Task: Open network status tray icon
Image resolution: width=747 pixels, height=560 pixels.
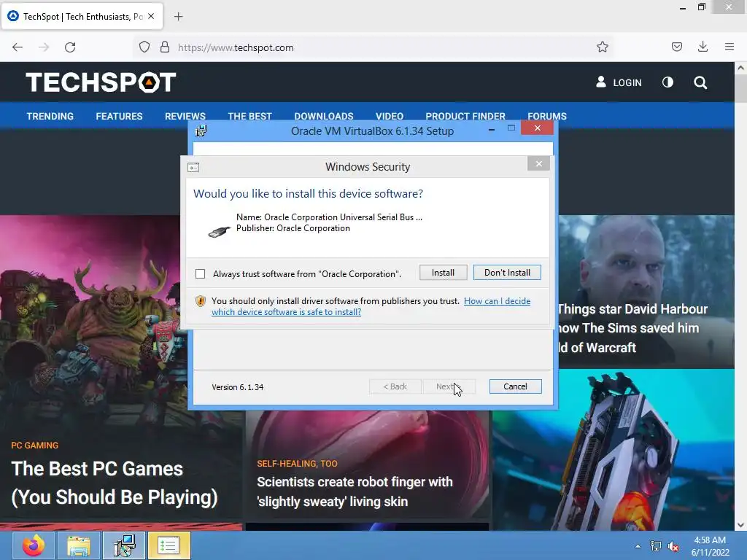Action: click(656, 546)
